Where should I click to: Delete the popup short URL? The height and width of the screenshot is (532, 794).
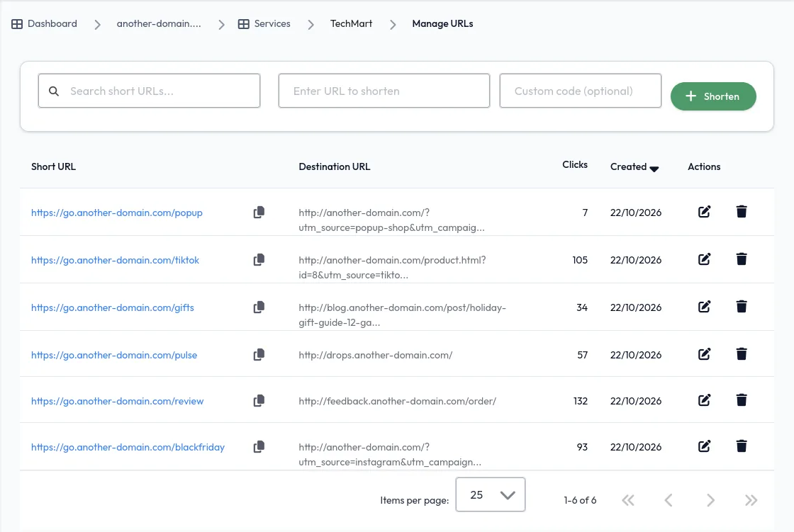pyautogui.click(x=742, y=212)
